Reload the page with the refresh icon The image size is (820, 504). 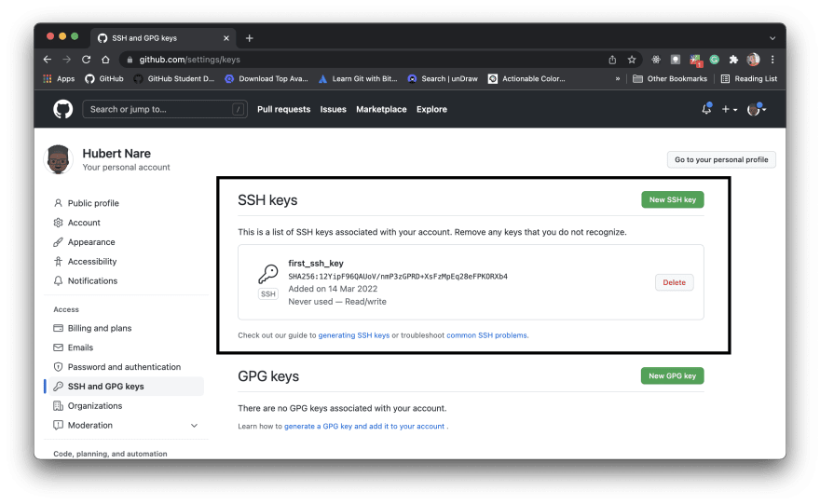point(87,60)
